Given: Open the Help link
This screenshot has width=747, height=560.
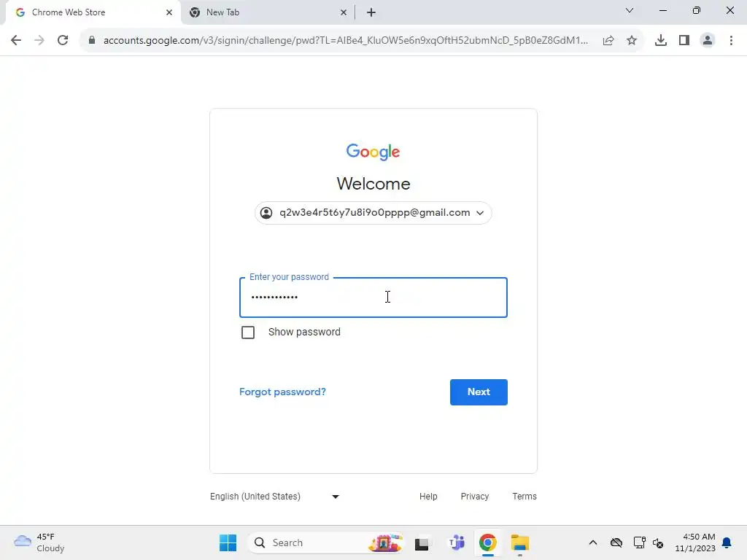Looking at the screenshot, I should pos(428,496).
